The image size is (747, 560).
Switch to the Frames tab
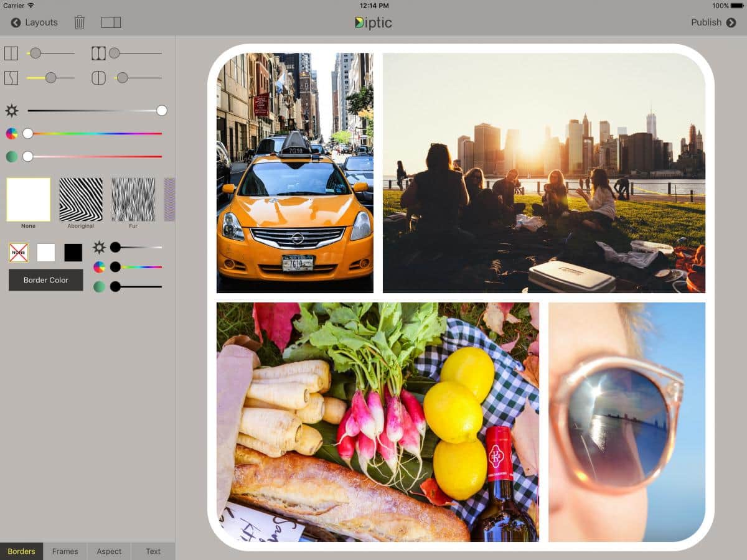pos(65,551)
